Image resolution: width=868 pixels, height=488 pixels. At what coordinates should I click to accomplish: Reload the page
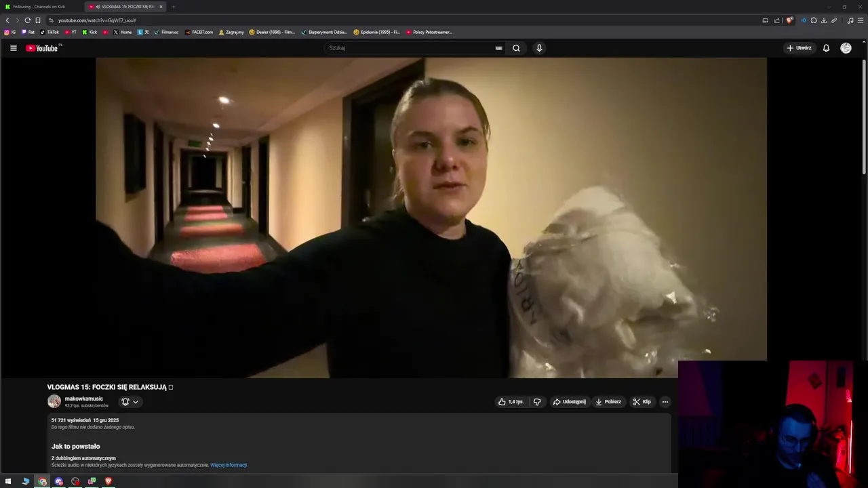pyautogui.click(x=27, y=20)
